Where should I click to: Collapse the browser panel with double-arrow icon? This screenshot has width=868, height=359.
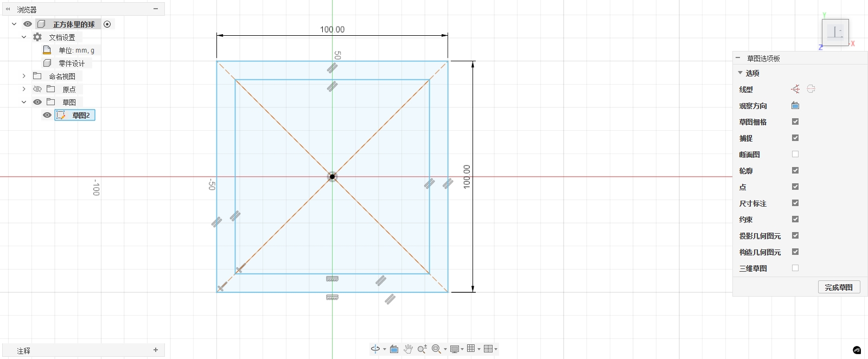pyautogui.click(x=8, y=9)
